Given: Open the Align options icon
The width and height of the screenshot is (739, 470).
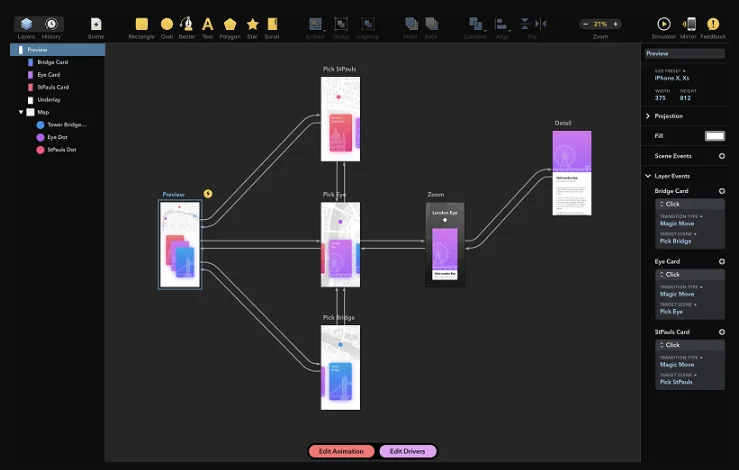Looking at the screenshot, I should point(501,24).
